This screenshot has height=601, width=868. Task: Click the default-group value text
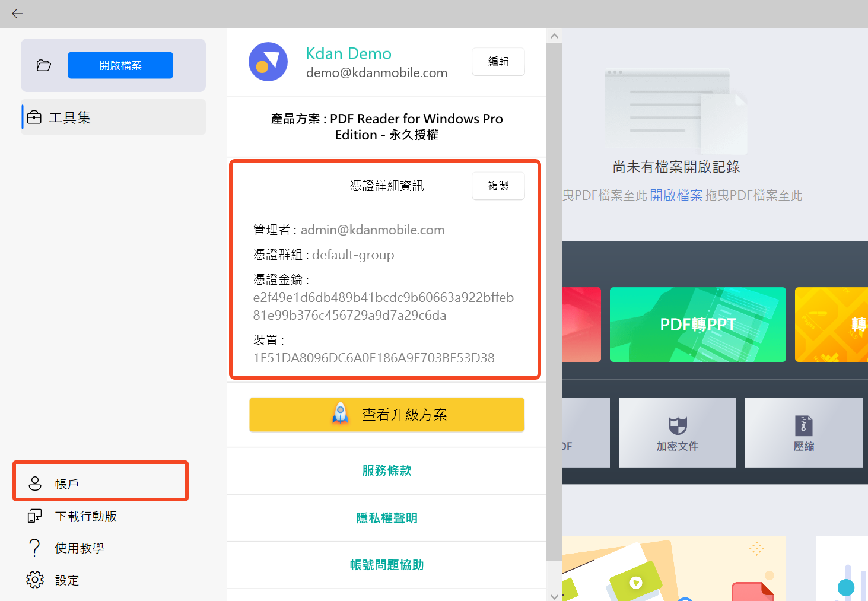click(x=353, y=255)
